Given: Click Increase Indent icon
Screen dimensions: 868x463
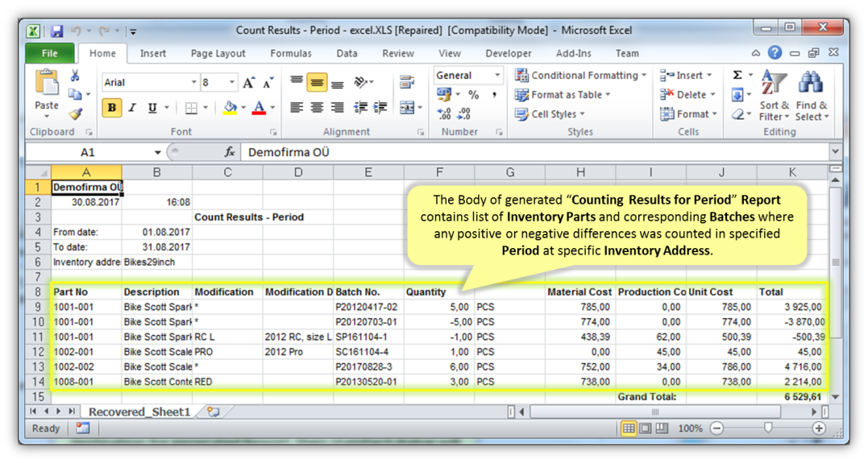Looking at the screenshot, I should click(380, 108).
